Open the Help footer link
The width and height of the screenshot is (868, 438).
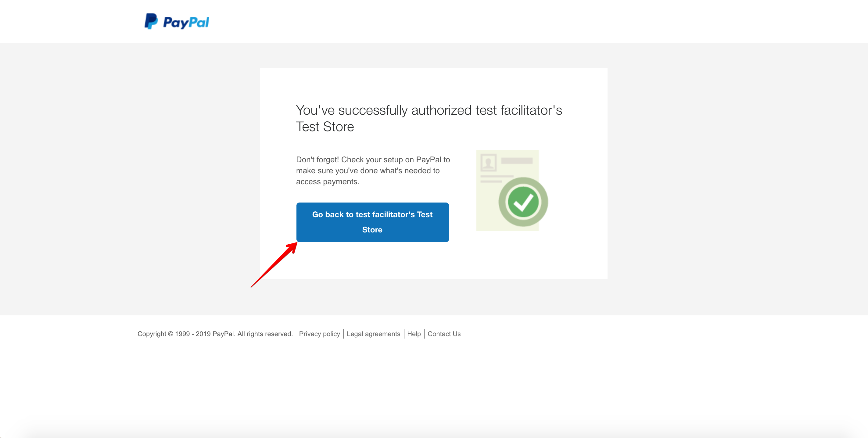coord(414,334)
